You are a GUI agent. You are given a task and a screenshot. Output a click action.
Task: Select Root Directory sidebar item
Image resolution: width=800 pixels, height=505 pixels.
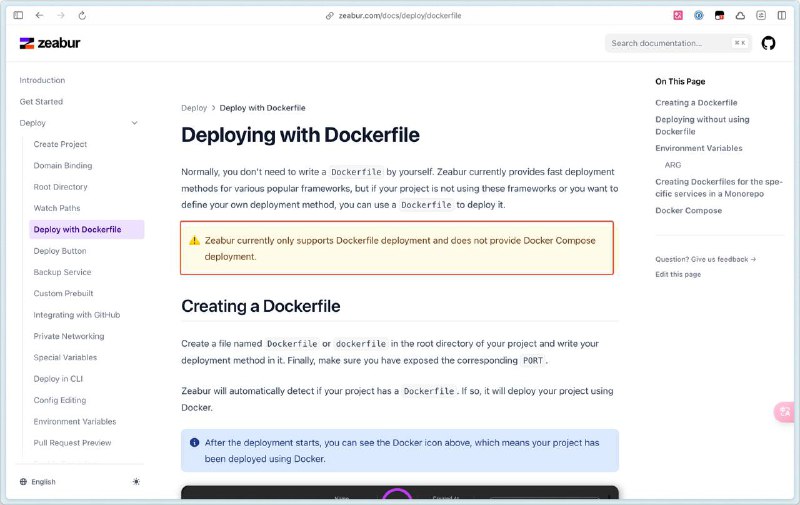point(60,187)
